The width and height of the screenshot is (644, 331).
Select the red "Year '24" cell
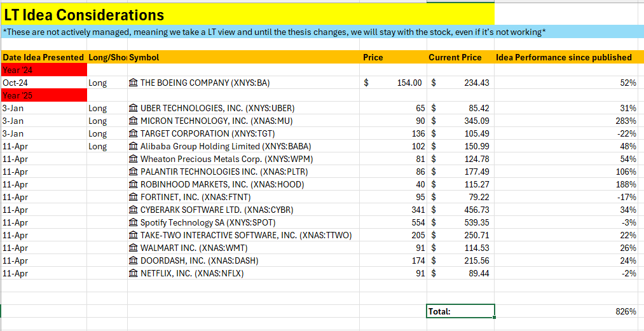44,71
